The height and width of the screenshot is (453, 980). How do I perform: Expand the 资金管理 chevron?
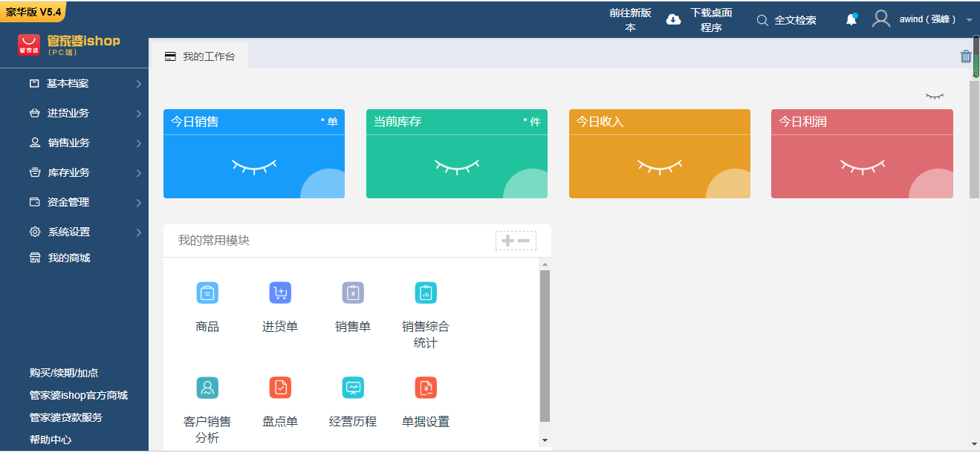coord(139,203)
